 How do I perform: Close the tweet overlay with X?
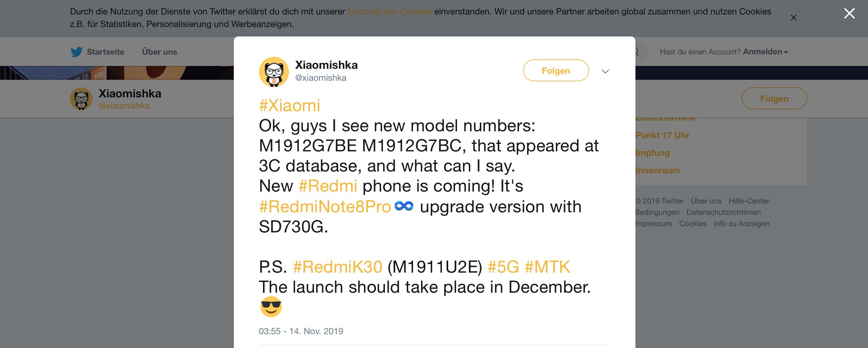click(x=849, y=14)
